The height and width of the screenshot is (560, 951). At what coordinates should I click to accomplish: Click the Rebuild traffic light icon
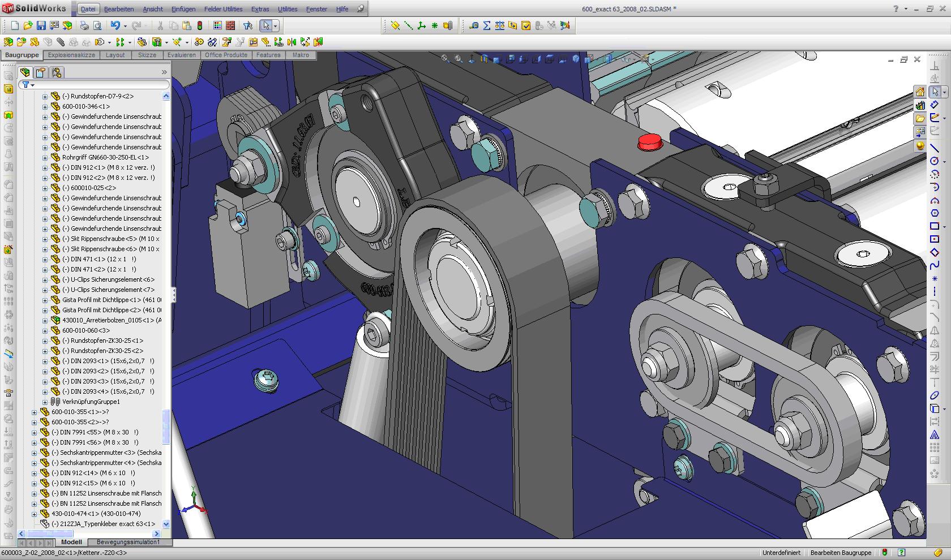(200, 25)
